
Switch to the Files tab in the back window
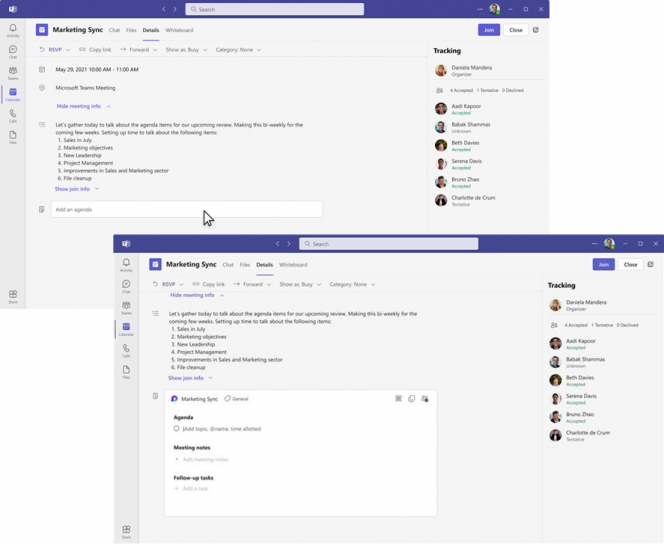(x=131, y=30)
